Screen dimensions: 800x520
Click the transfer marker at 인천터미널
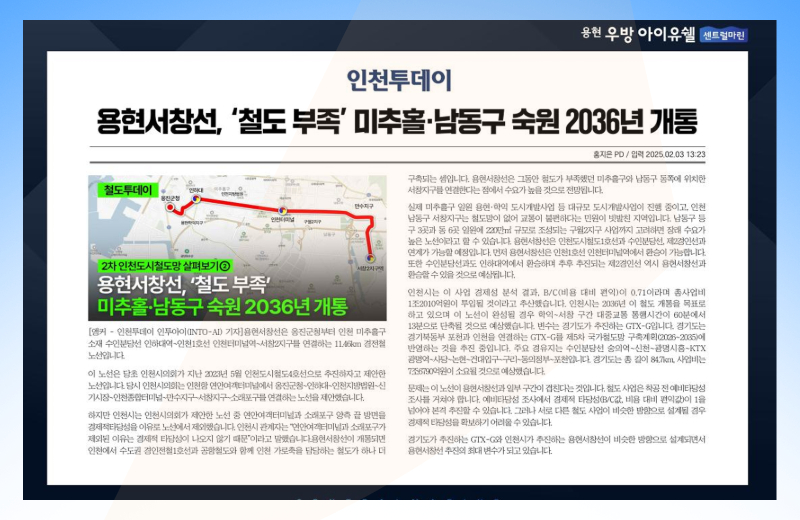point(282,210)
